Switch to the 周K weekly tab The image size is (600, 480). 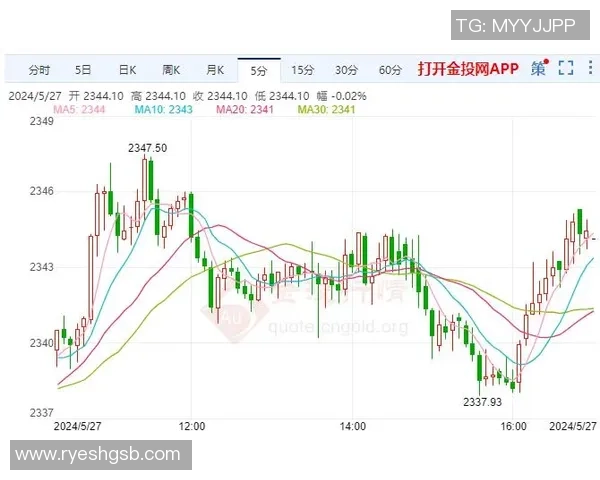[x=171, y=70]
